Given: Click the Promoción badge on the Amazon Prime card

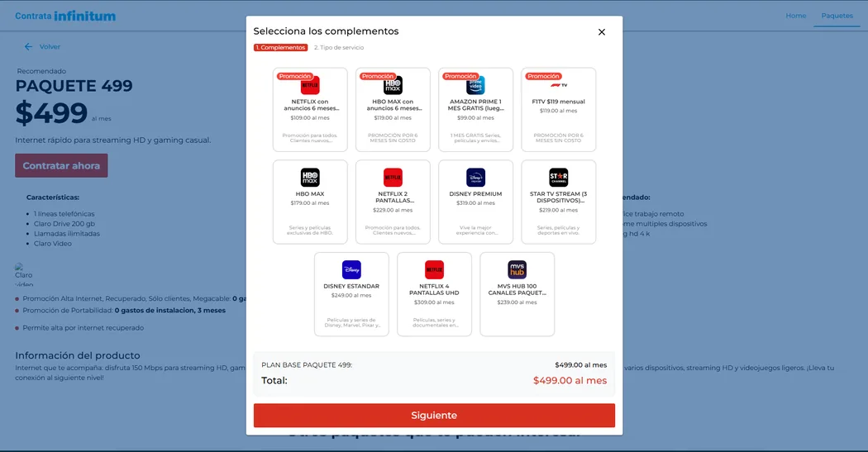Looking at the screenshot, I should [460, 76].
